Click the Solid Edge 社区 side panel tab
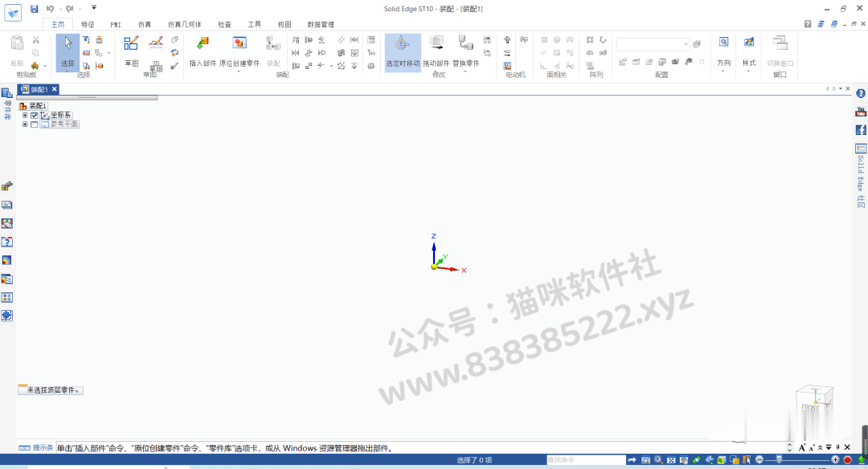The height and width of the screenshot is (469, 868). point(861,176)
